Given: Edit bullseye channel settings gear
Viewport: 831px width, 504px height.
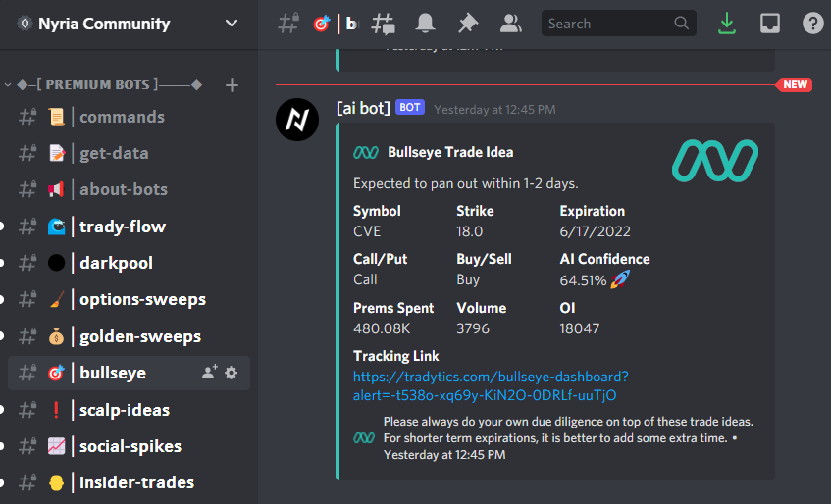Looking at the screenshot, I should point(232,373).
